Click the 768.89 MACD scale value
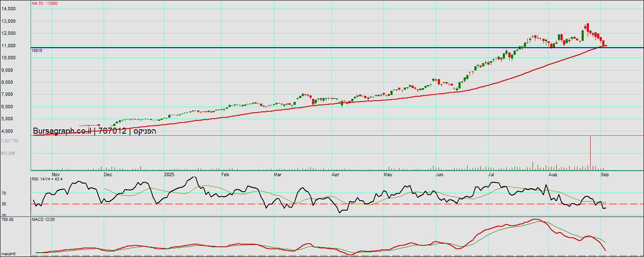This screenshot has height=257, width=644. point(7,220)
